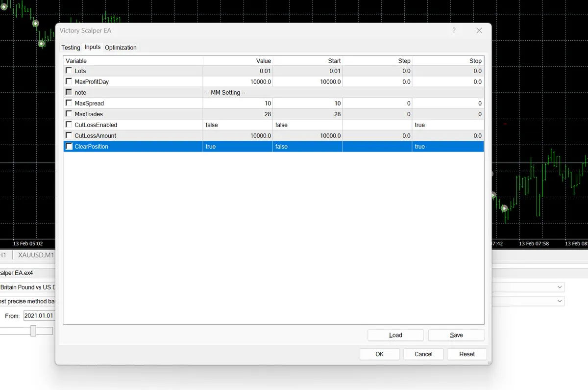Select MaxProfitDay value 10000.0
588x390 pixels.
[238, 82]
